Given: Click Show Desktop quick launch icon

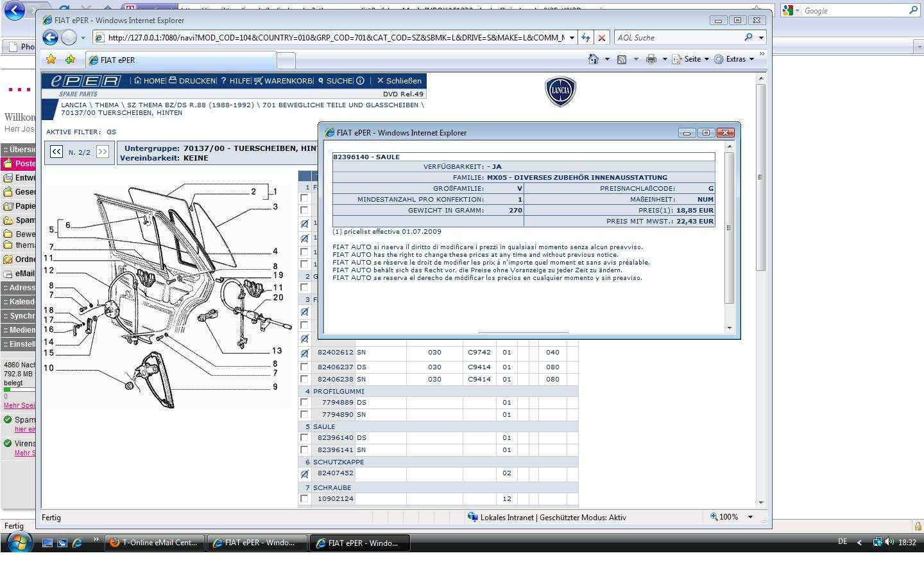Looking at the screenshot, I should 47,543.
